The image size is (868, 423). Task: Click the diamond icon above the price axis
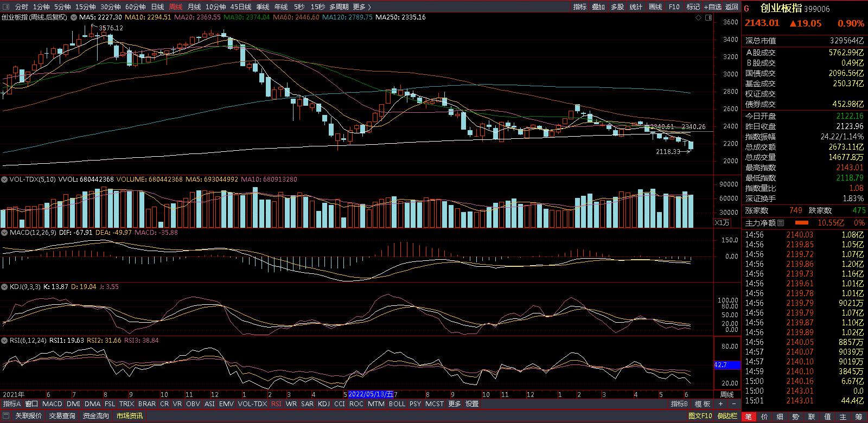tap(699, 17)
